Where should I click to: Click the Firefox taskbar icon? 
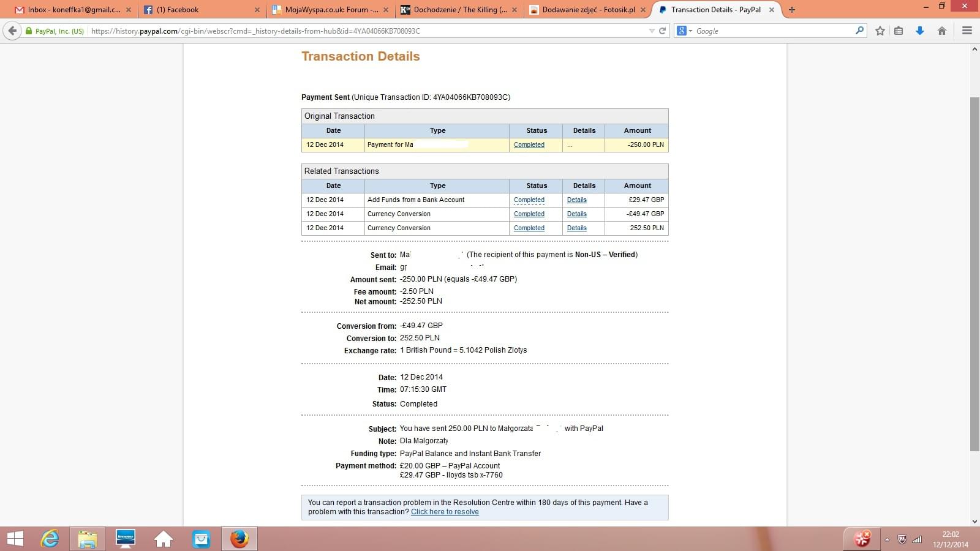coord(239,539)
